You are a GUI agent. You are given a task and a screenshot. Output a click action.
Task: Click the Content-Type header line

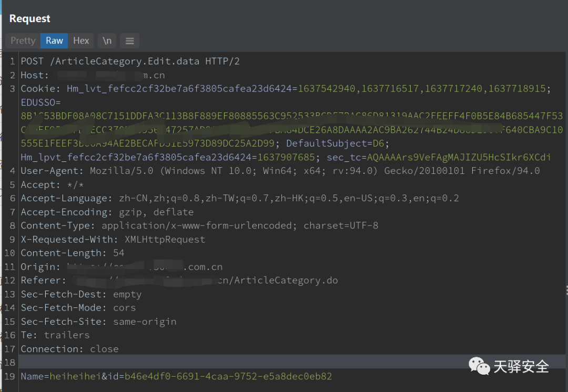pyautogui.click(x=199, y=225)
